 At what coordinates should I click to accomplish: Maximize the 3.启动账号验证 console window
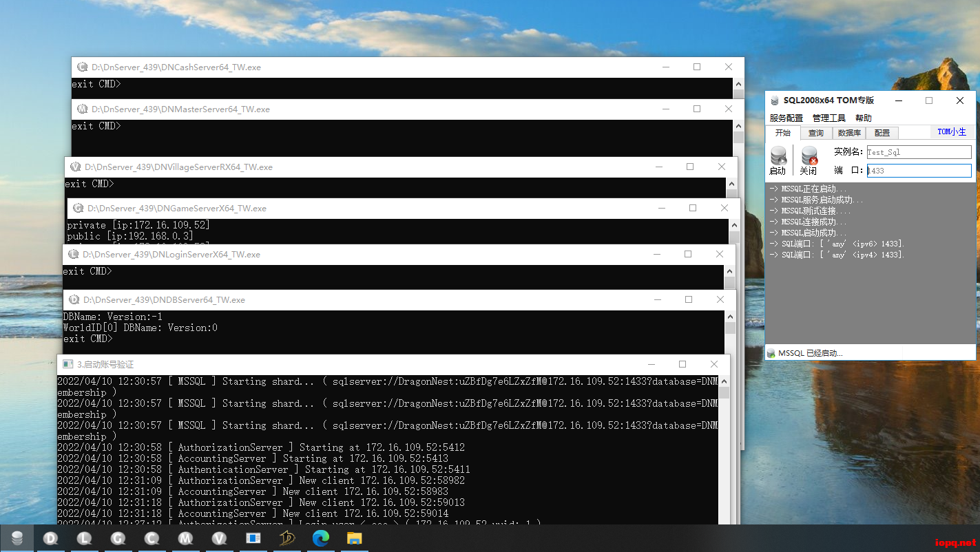(682, 364)
